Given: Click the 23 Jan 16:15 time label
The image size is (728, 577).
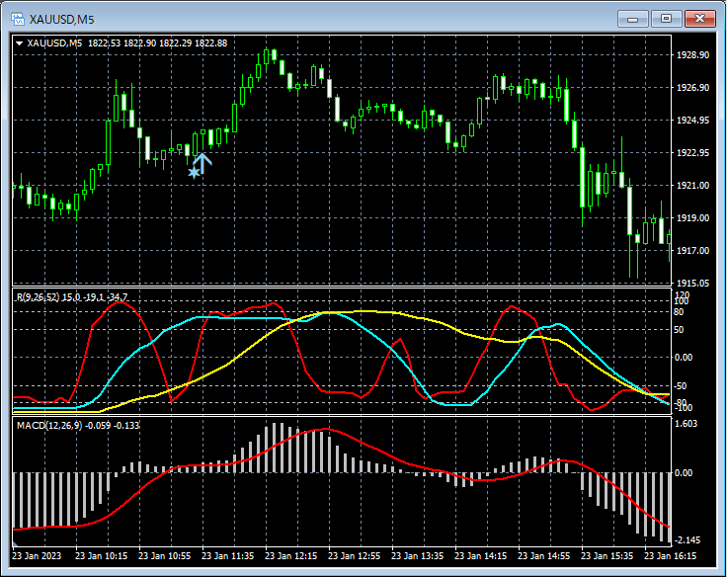Looking at the screenshot, I should tap(671, 556).
